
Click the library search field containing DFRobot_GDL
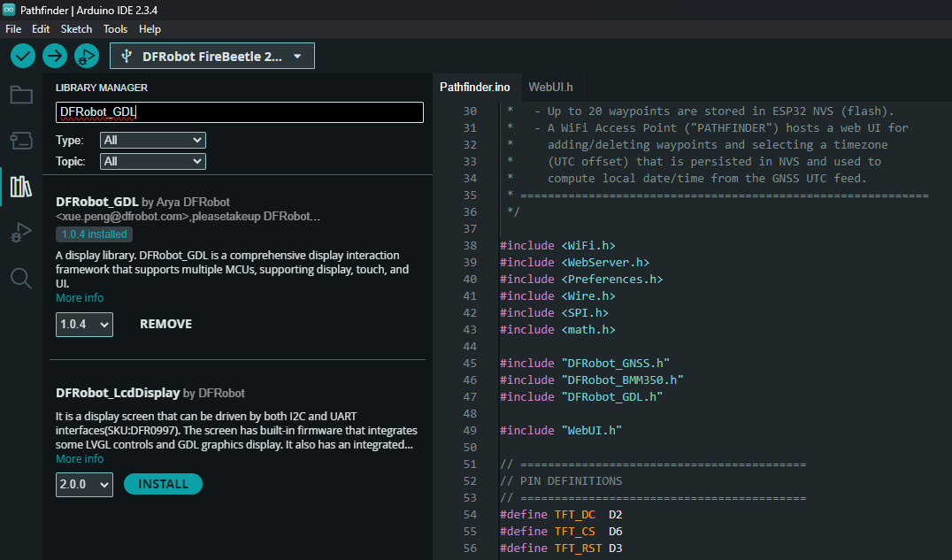pos(240,112)
